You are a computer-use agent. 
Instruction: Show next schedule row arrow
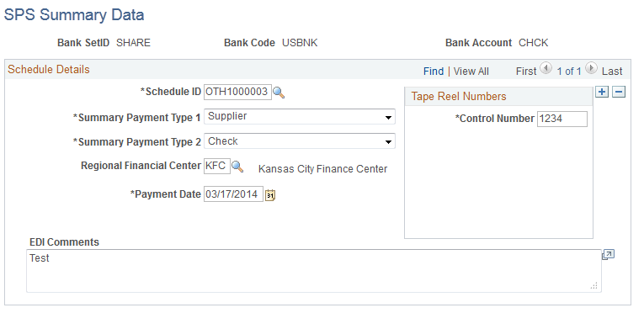(591, 69)
